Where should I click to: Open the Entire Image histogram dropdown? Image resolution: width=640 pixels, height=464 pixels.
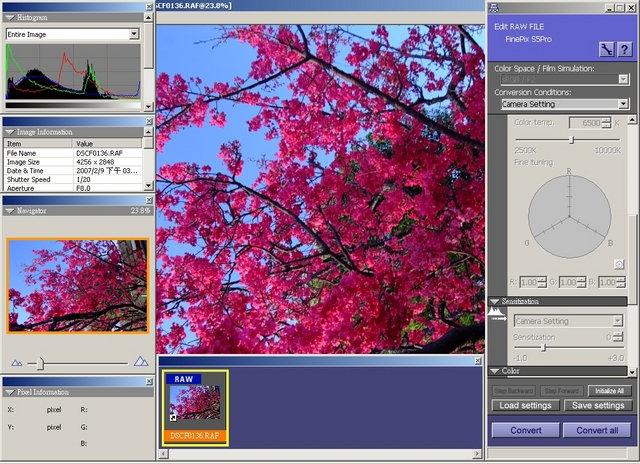click(134, 34)
